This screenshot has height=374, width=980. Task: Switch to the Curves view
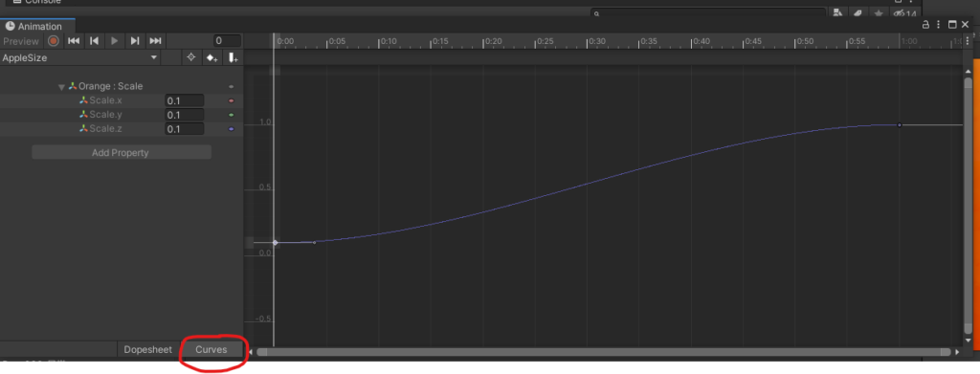pos(212,350)
